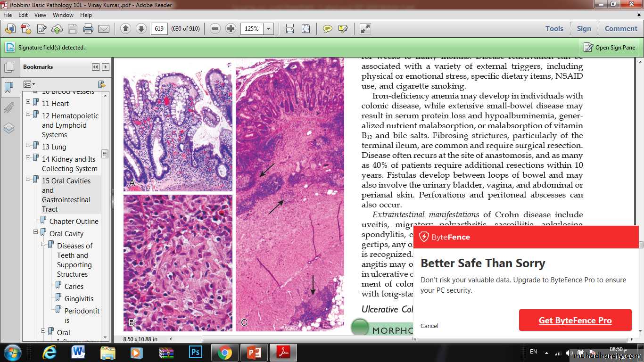Screen dimensions: 644x362
Task: Go to previous page with up arrow
Action: click(125, 29)
